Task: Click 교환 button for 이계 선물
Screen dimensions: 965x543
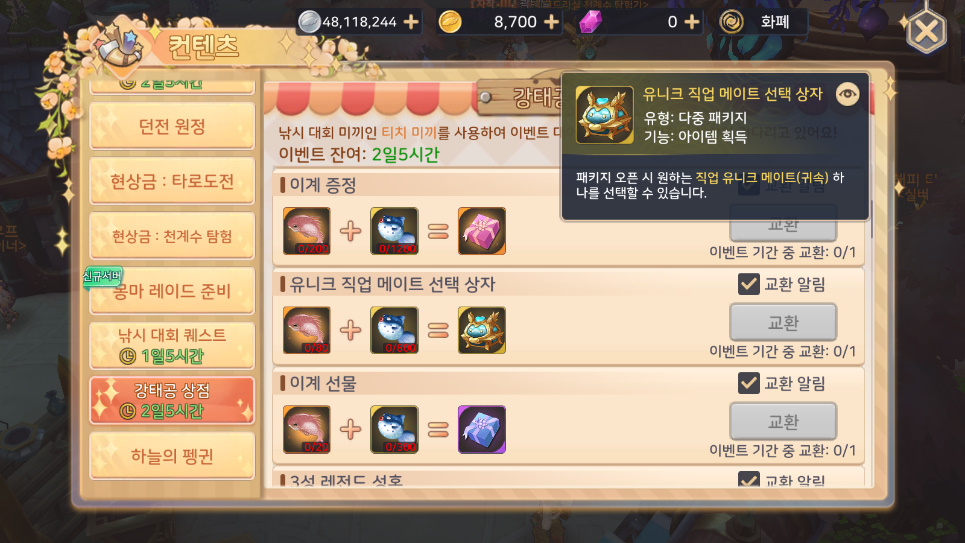Action: pos(783,421)
